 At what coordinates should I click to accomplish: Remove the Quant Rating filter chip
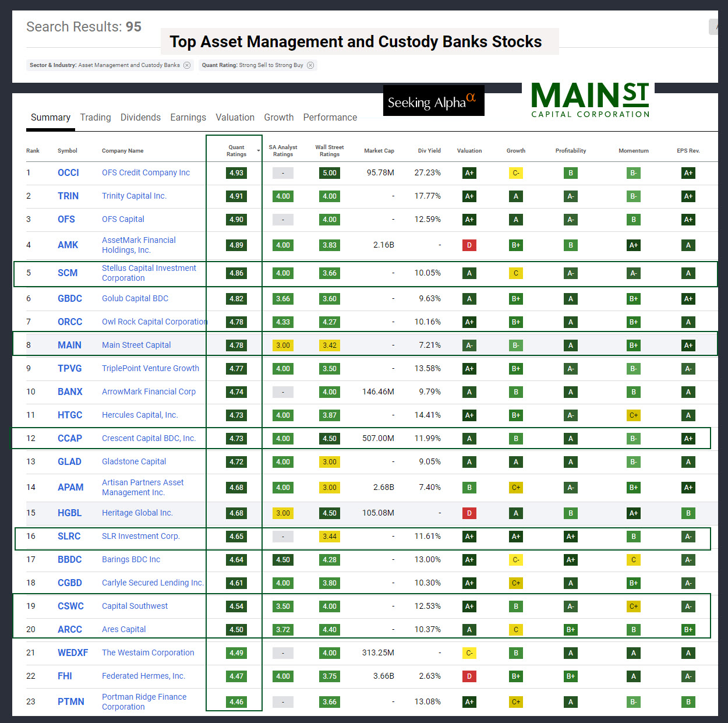(311, 65)
